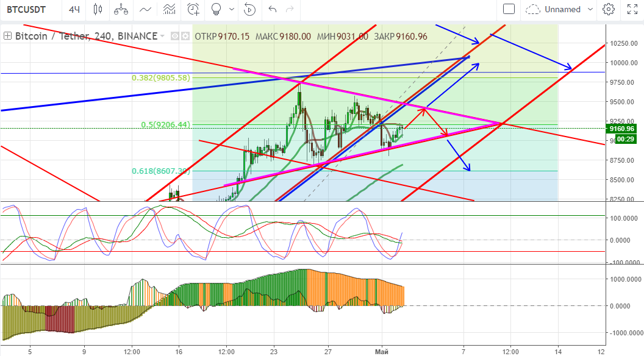Expand the dropdown arrow after BINANCE title
Screen dimensions: 644x356
[163, 37]
